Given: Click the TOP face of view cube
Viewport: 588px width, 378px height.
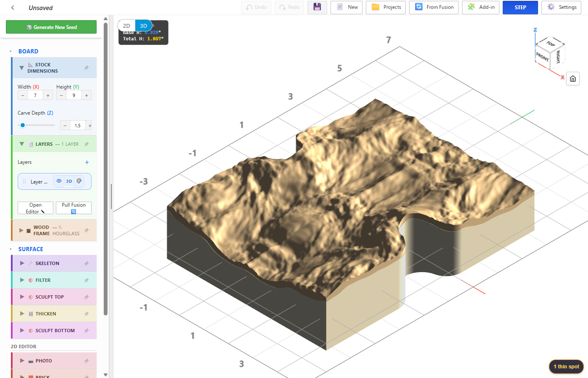Looking at the screenshot, I should coord(551,44).
